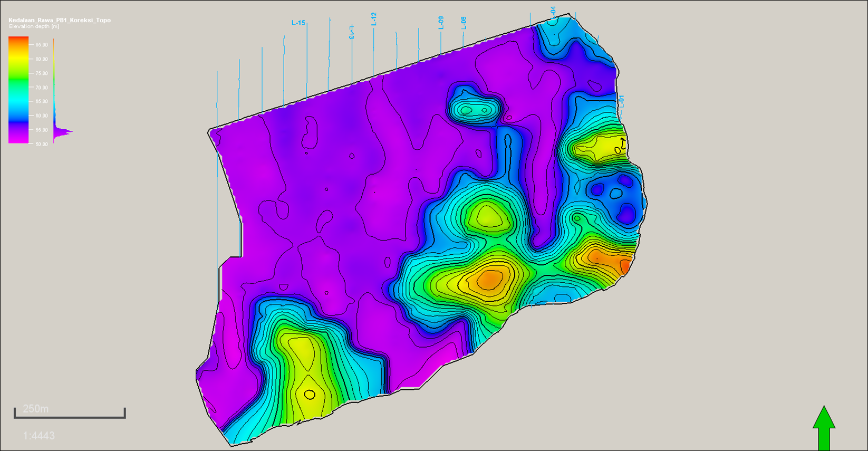This screenshot has width=868, height=451.
Task: Click the 250m scale bar
Action: (70, 417)
